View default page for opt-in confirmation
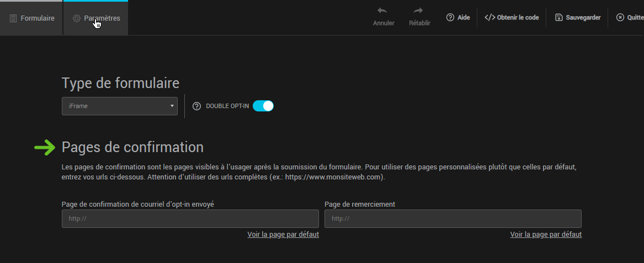The width and height of the screenshot is (644, 263). coord(283,234)
